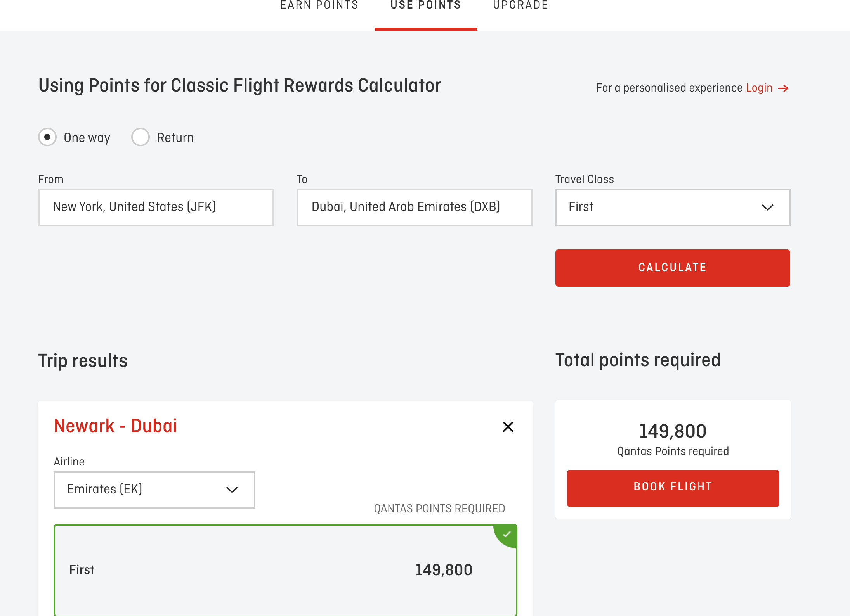Click the 149,800 total points figure
Screen dimensions: 850x616
(x=673, y=431)
